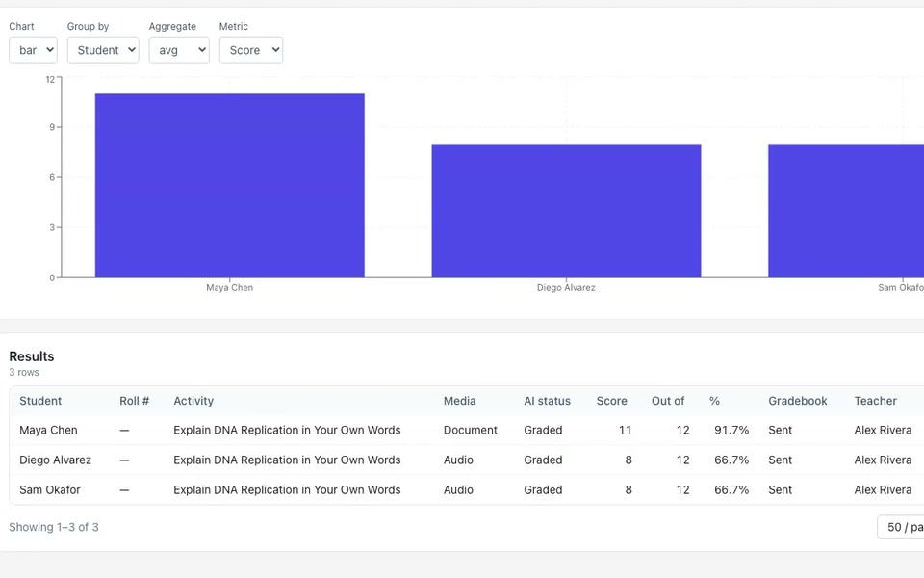Sort by the Activity column header

[193, 401]
